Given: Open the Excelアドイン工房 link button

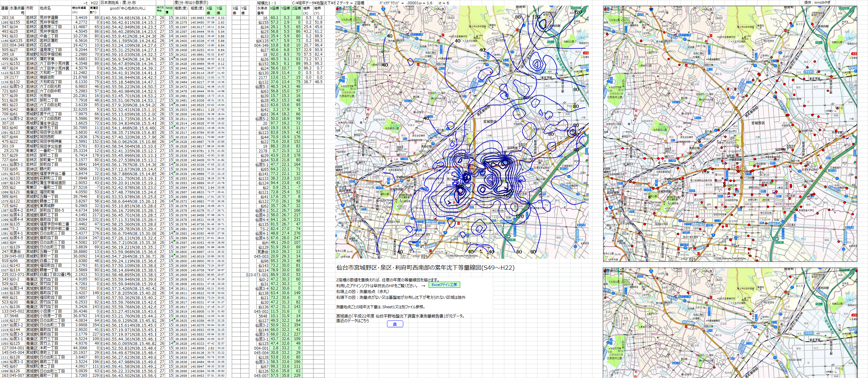Looking at the screenshot, I should pos(444,285).
